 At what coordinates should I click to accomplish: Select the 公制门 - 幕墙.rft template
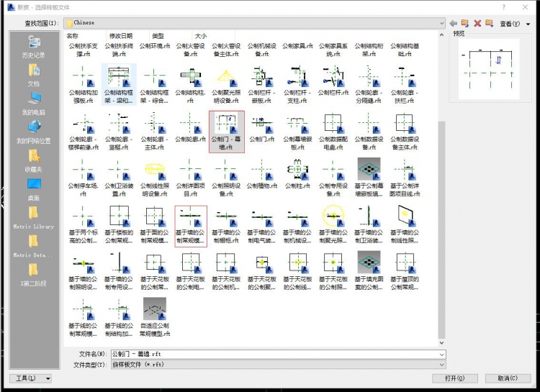click(227, 132)
